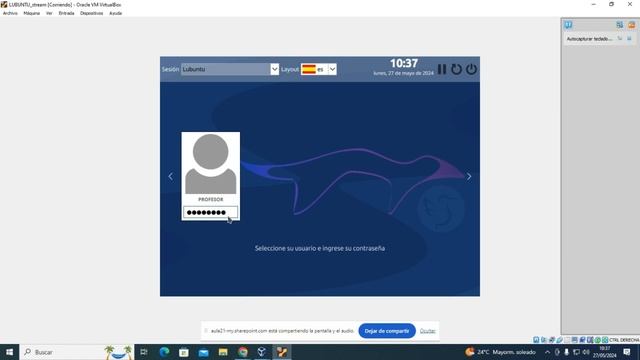This screenshot has height=360, width=640.
Task: Open the Ayuda menu
Action: 116,13
